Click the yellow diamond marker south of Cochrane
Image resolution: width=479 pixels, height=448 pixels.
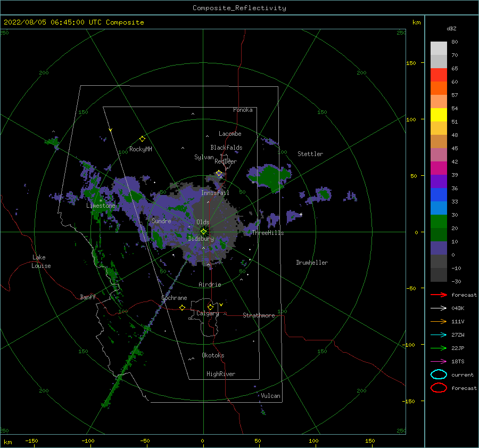point(182,307)
